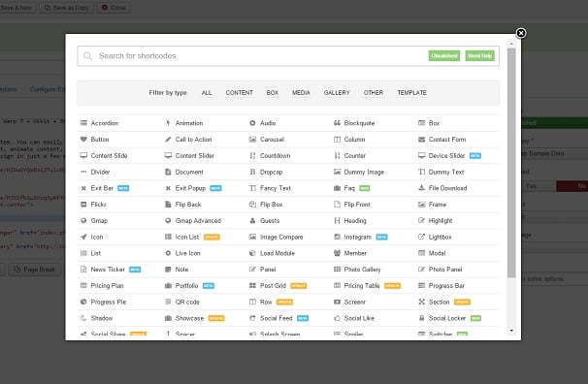This screenshot has height=384, width=588.
Task: Open the Cheatsheet green button
Action: (444, 56)
